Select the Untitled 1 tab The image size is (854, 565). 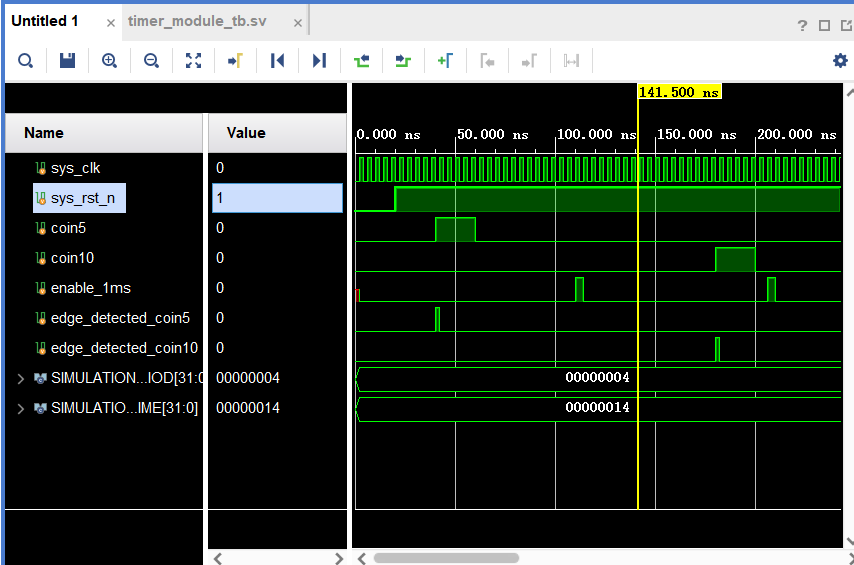(x=45, y=21)
